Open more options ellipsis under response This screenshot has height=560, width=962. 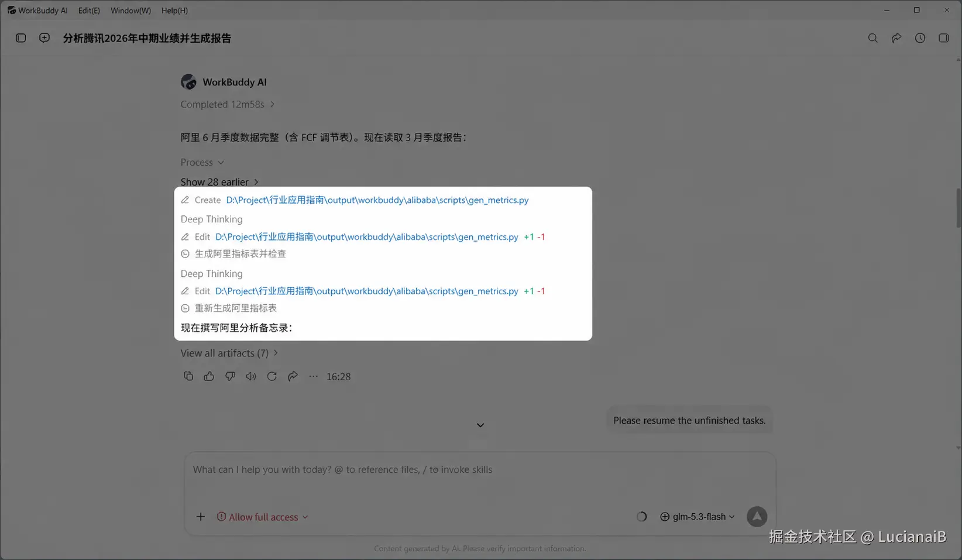click(314, 376)
